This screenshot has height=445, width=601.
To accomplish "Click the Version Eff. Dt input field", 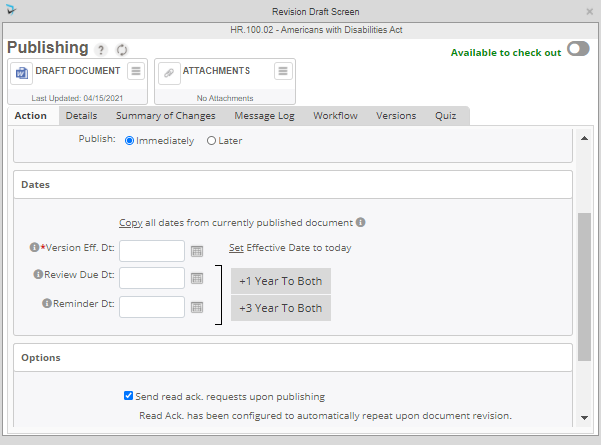I will click(152, 251).
